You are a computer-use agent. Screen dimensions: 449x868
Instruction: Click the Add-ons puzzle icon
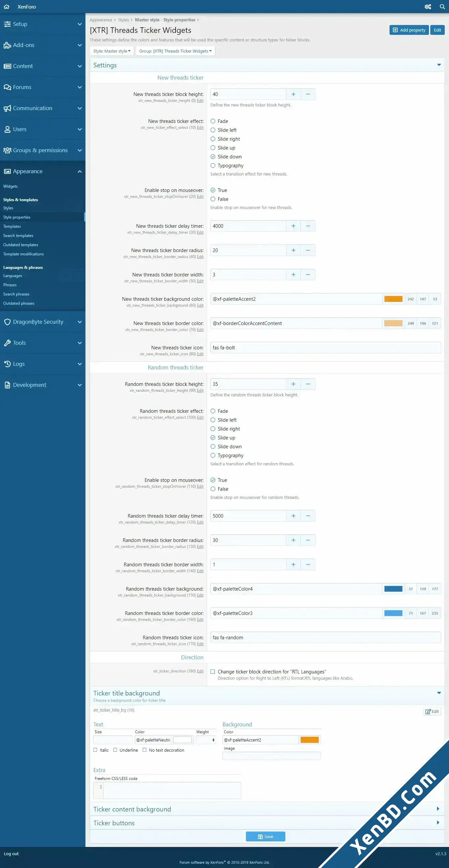tap(8, 45)
